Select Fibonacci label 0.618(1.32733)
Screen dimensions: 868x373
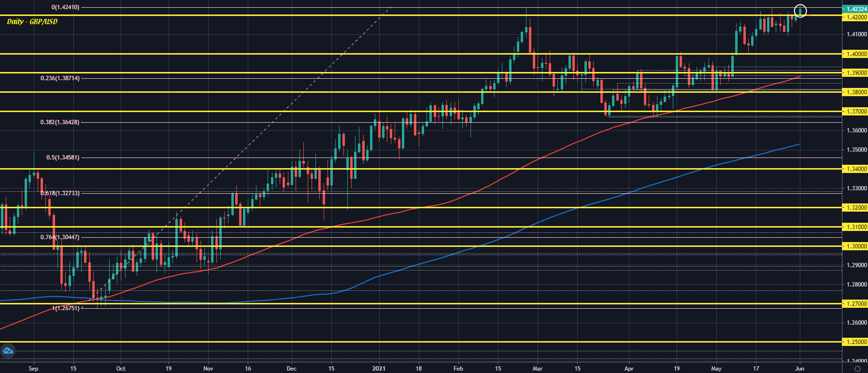60,193
